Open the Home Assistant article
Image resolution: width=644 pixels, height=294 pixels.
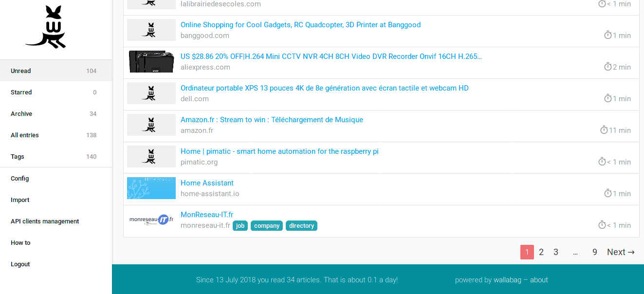click(x=207, y=183)
